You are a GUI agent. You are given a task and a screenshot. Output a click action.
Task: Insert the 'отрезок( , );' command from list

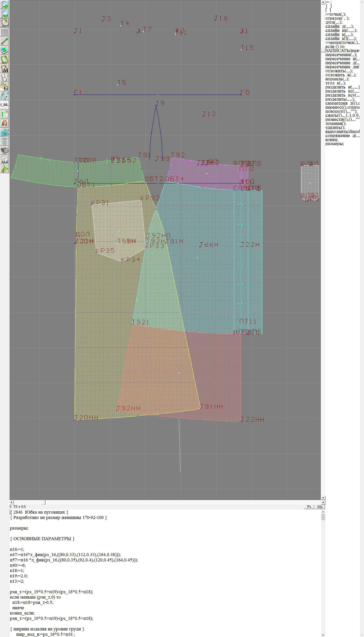coord(337,18)
